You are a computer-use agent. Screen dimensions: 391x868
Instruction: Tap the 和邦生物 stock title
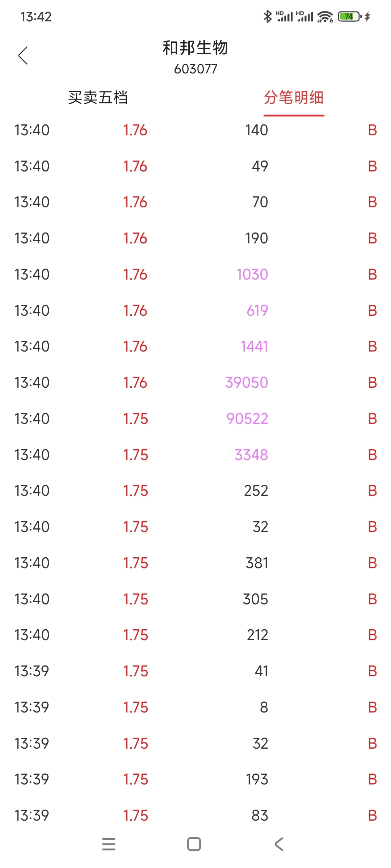click(x=195, y=48)
